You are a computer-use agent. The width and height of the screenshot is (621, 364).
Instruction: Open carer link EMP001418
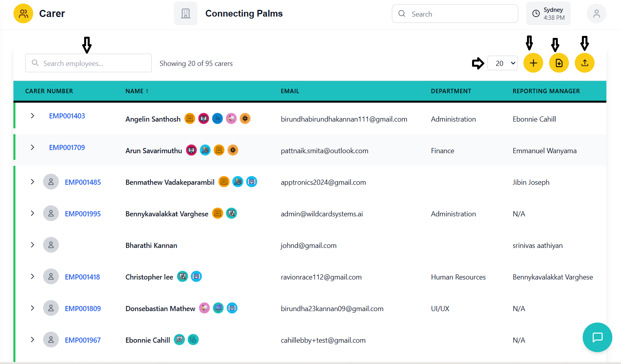pyautogui.click(x=82, y=277)
